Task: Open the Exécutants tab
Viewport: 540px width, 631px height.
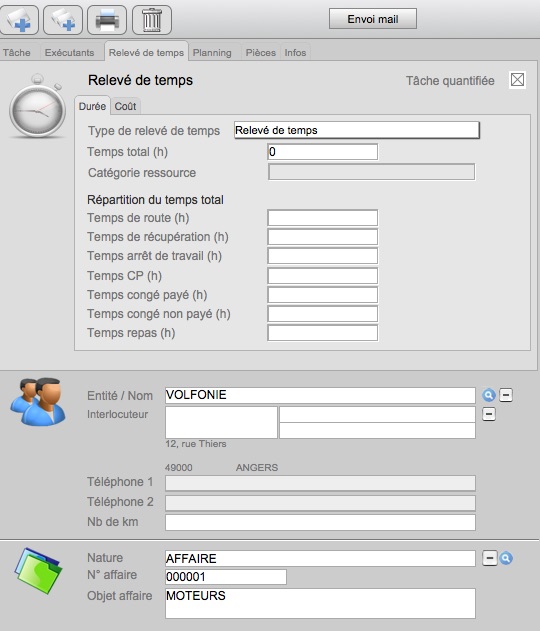Action: pos(69,53)
